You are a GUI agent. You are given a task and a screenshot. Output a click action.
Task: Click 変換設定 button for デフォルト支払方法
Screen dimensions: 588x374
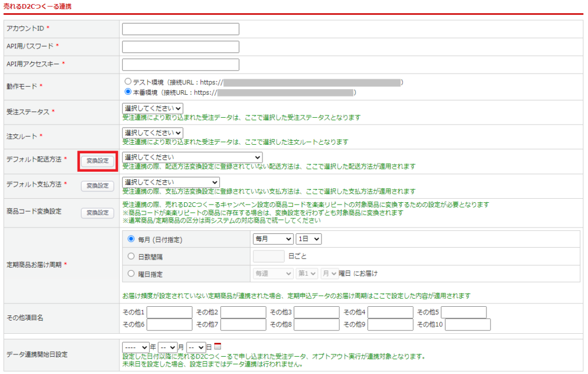[97, 186]
